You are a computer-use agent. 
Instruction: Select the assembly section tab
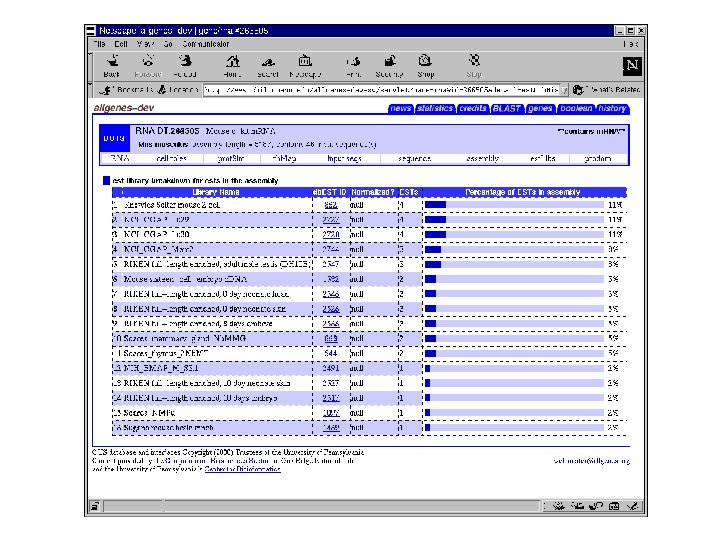(482, 158)
